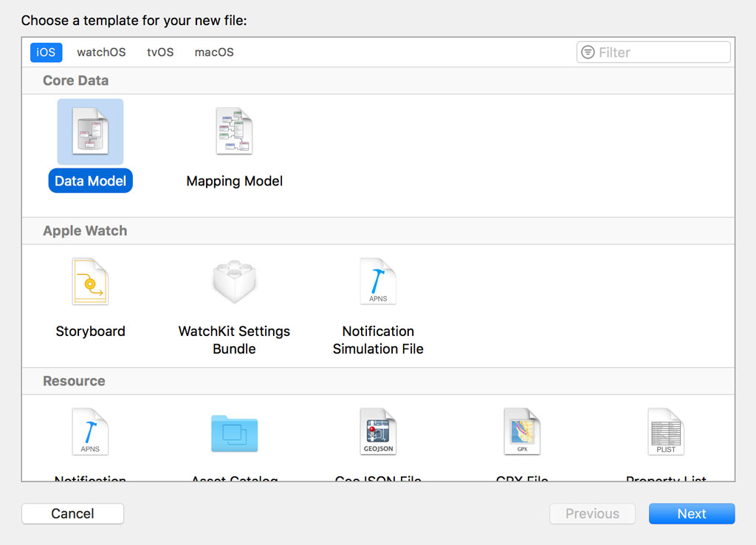756x545 pixels.
Task: Select the GeoJSON File template icon
Action: 378,432
